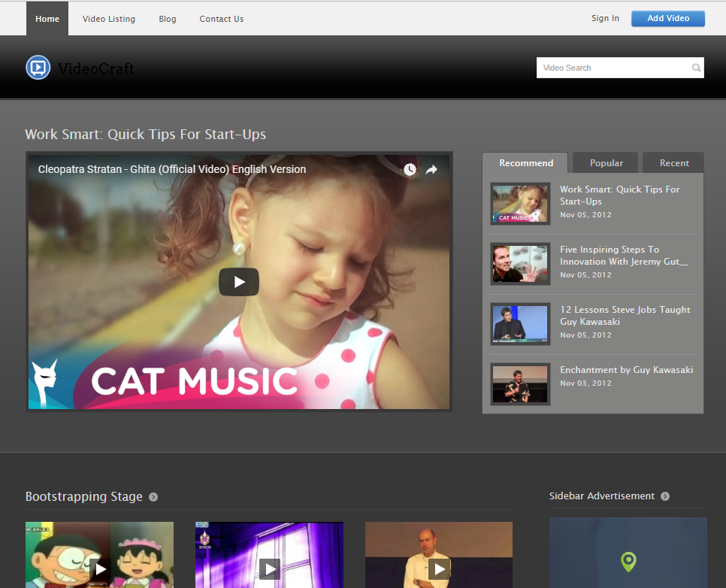726x588 pixels.
Task: Click the Sign In link
Action: [605, 18]
